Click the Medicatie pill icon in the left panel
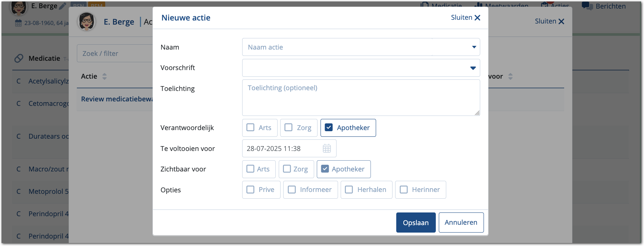 coord(19,59)
